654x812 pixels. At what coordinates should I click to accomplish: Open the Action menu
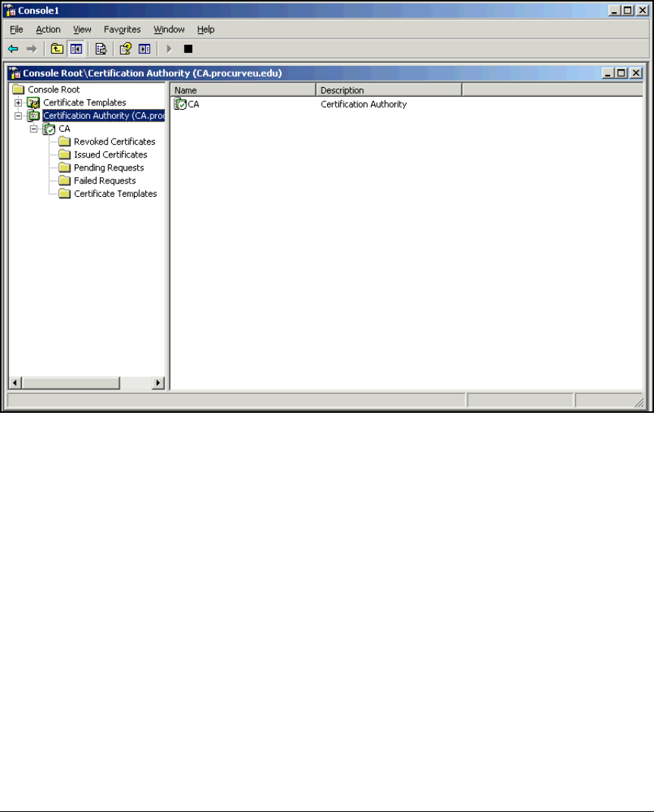point(48,30)
